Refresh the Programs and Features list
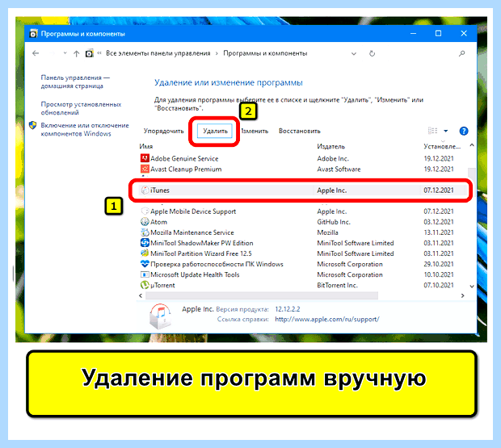 tap(372, 53)
